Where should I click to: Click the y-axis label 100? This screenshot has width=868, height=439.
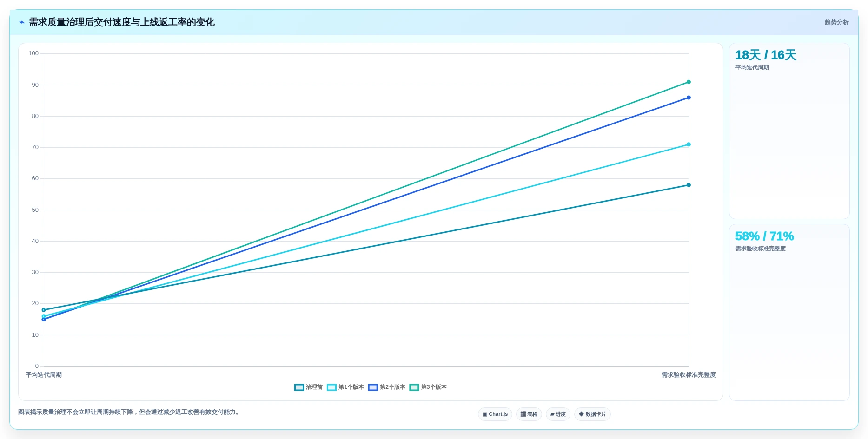click(33, 53)
